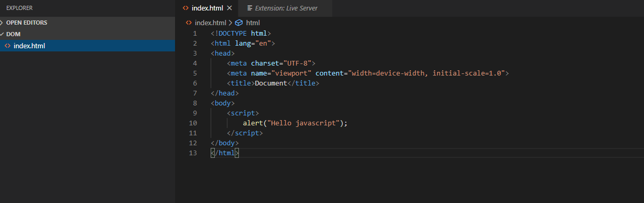Click the closing /head tag
The image size is (644, 203).
[225, 93]
